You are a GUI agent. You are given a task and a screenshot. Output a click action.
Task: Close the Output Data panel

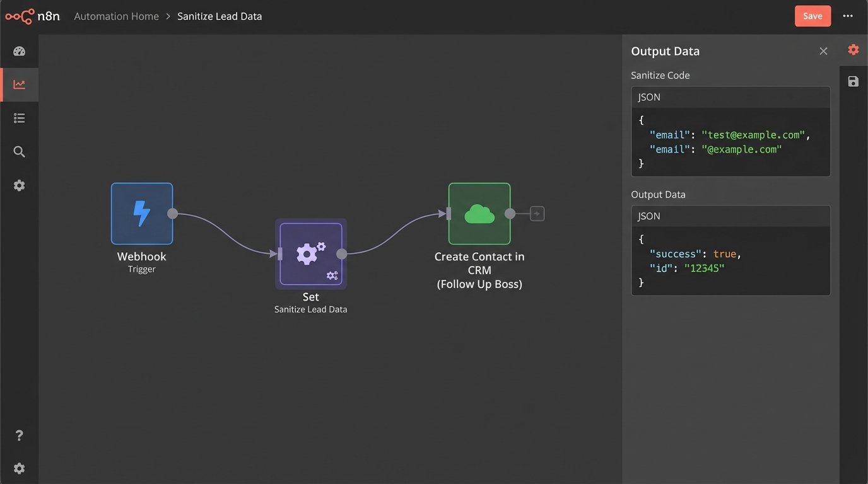(x=823, y=51)
